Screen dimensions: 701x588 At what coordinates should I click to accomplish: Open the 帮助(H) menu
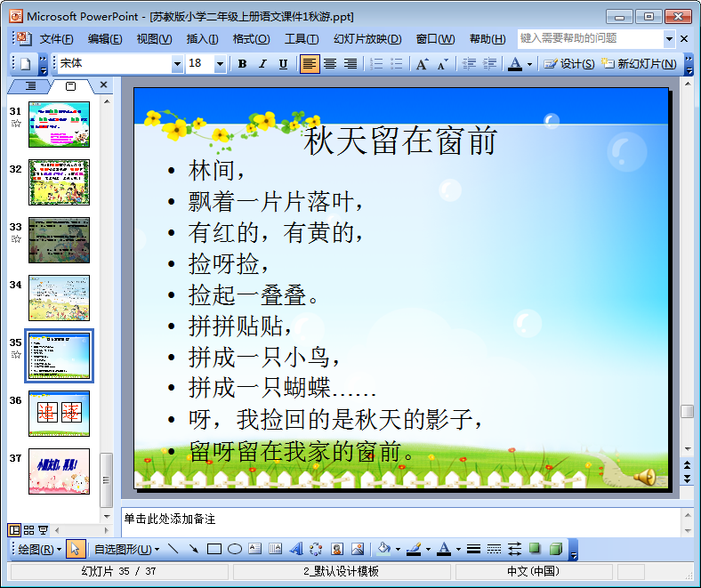point(487,39)
